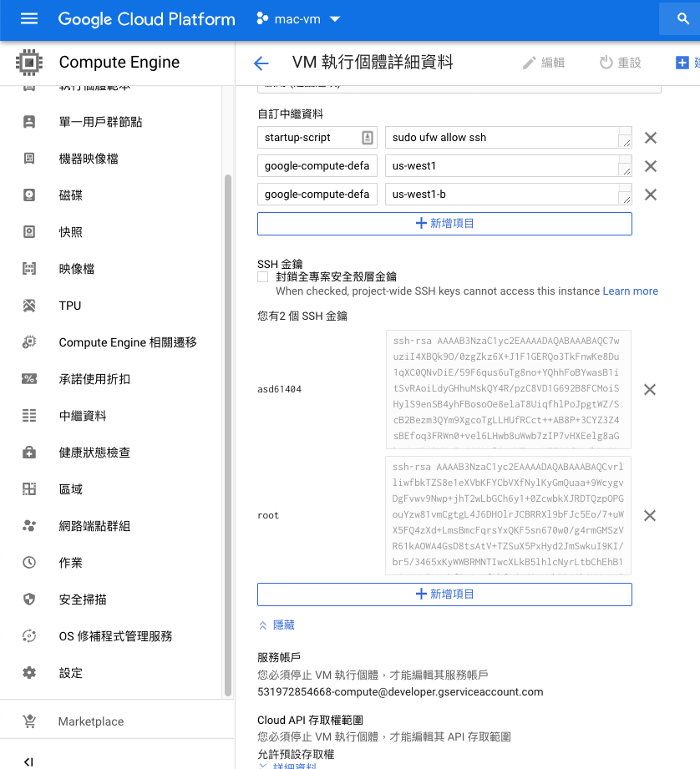Click the search magnifier icon
Screen dimensions: 700x769
tap(682, 18)
